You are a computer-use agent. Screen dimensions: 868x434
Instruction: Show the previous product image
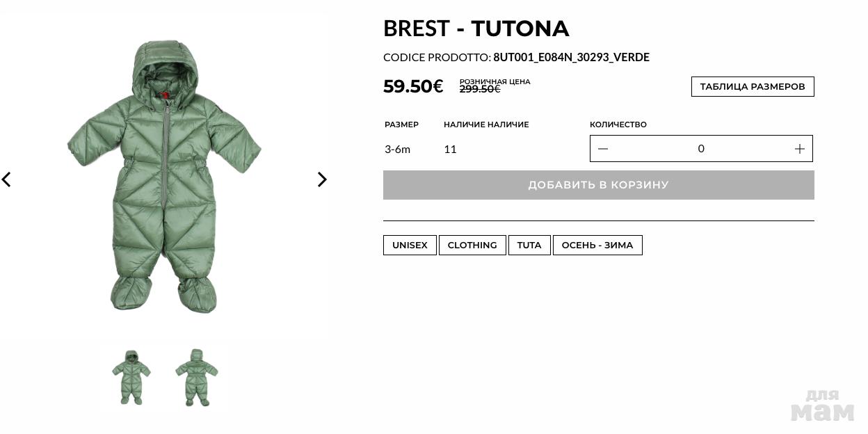click(6, 179)
